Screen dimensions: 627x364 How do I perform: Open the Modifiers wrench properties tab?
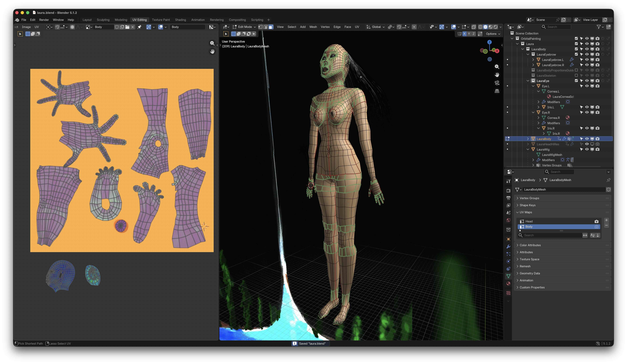point(508,246)
